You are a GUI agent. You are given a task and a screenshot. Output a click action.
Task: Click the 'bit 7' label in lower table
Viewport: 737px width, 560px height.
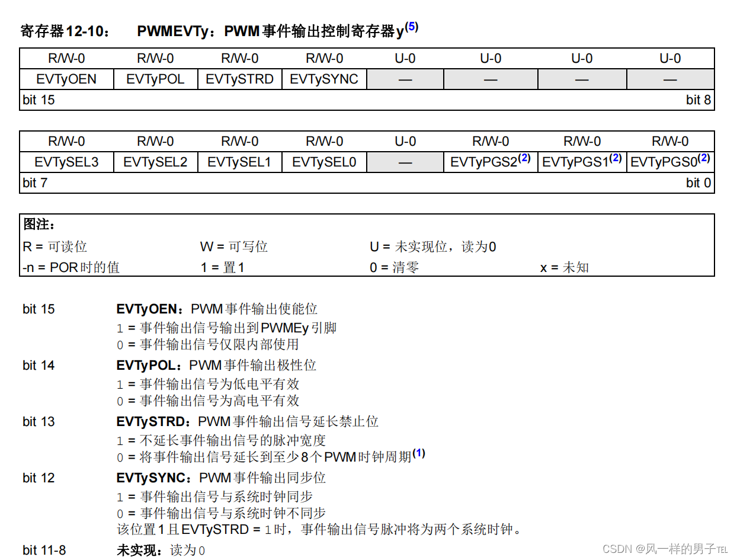(x=35, y=183)
